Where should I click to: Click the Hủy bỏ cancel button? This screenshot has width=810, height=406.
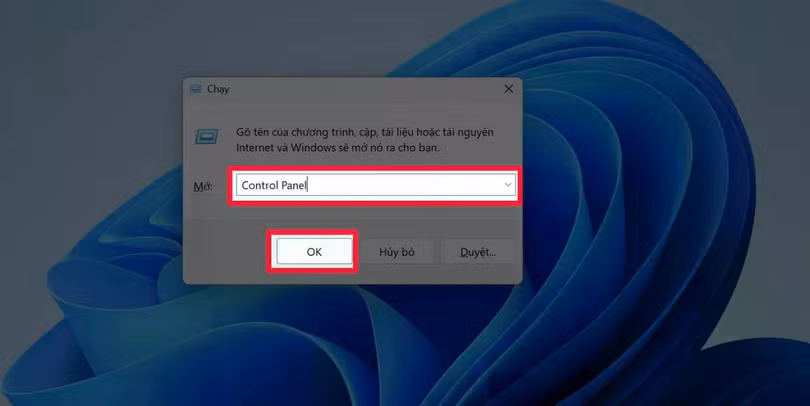(x=397, y=252)
